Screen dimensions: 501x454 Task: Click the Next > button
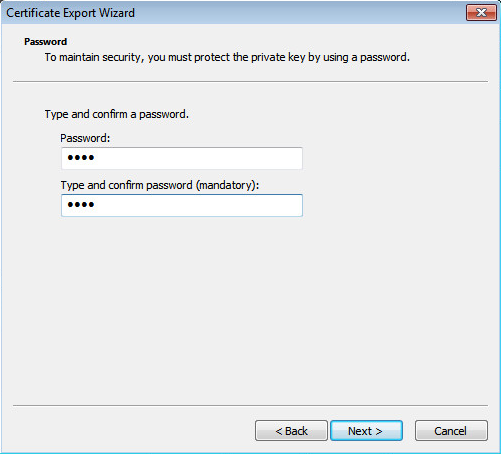[x=366, y=431]
